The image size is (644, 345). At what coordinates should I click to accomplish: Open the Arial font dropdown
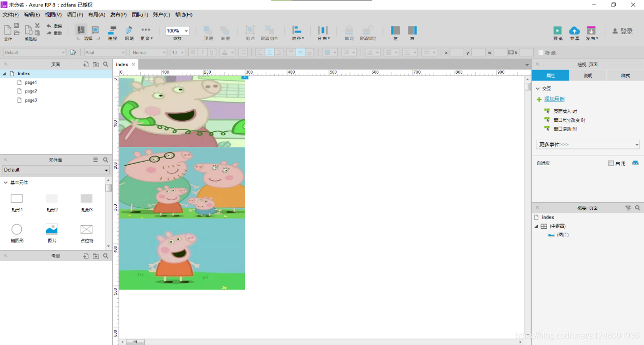pyautogui.click(x=105, y=52)
